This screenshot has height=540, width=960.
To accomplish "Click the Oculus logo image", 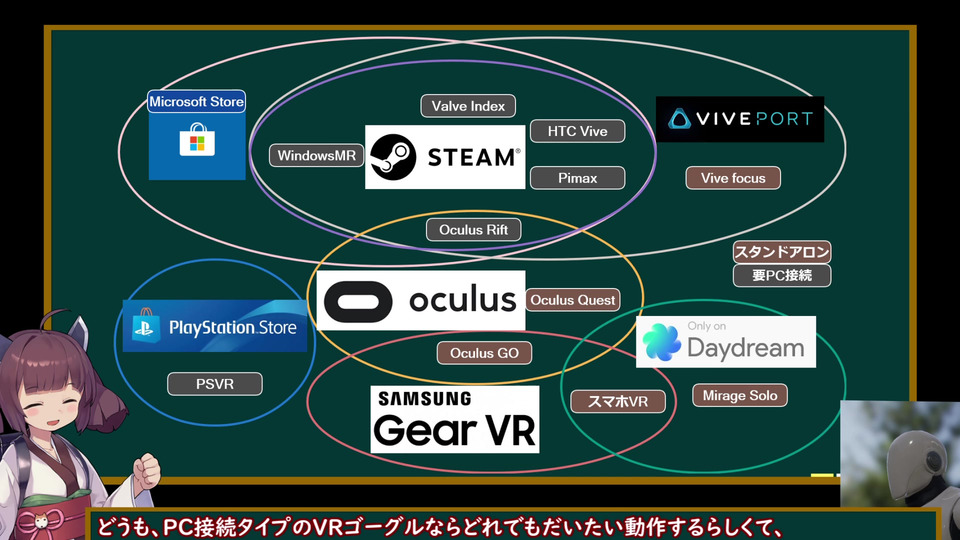I will click(421, 301).
